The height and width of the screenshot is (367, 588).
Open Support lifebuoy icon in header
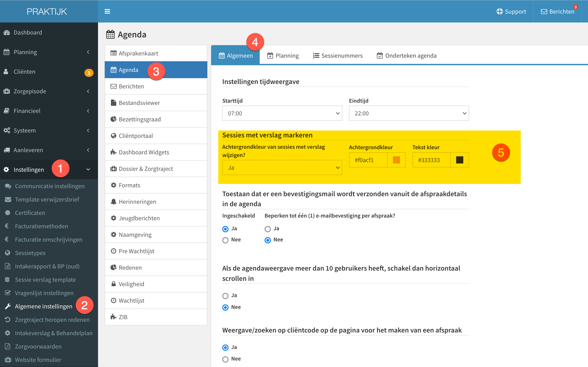(x=500, y=11)
